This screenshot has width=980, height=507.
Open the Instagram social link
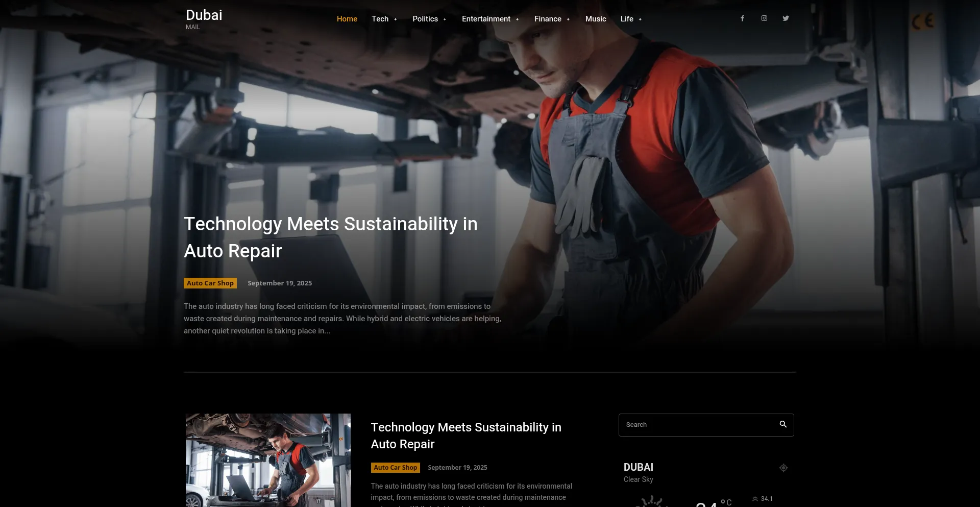tap(764, 18)
